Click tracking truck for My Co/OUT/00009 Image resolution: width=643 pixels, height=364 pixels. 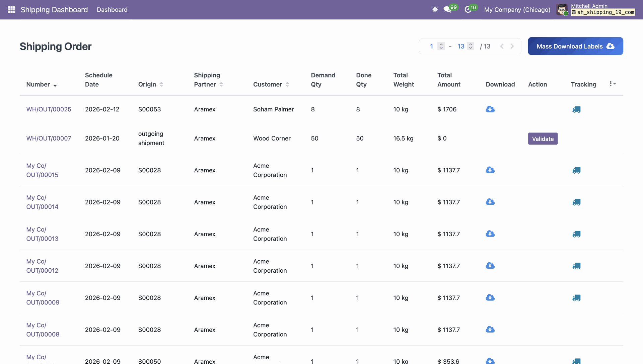(x=576, y=298)
